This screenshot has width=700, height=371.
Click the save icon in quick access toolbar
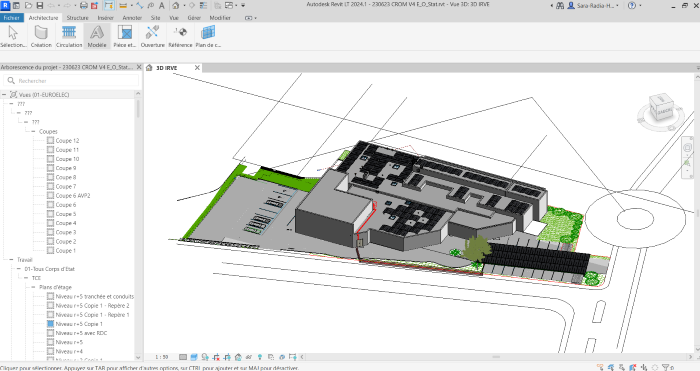[40, 5]
